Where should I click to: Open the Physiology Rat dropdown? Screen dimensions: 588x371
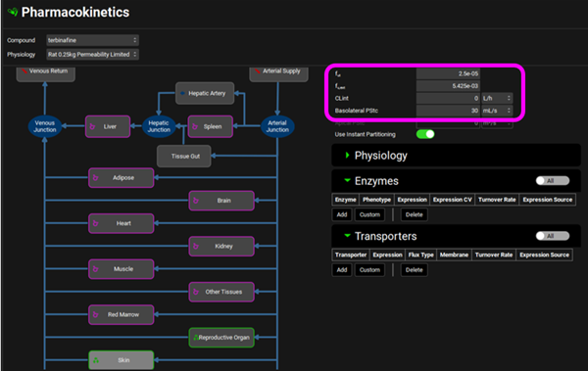92,55
